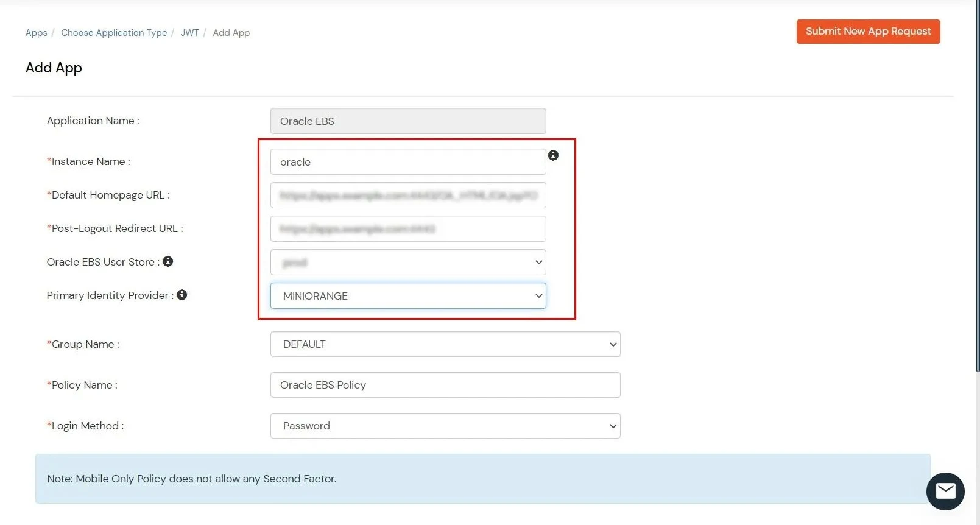Open the mail chat widget icon
980x525 pixels.
pos(945,491)
